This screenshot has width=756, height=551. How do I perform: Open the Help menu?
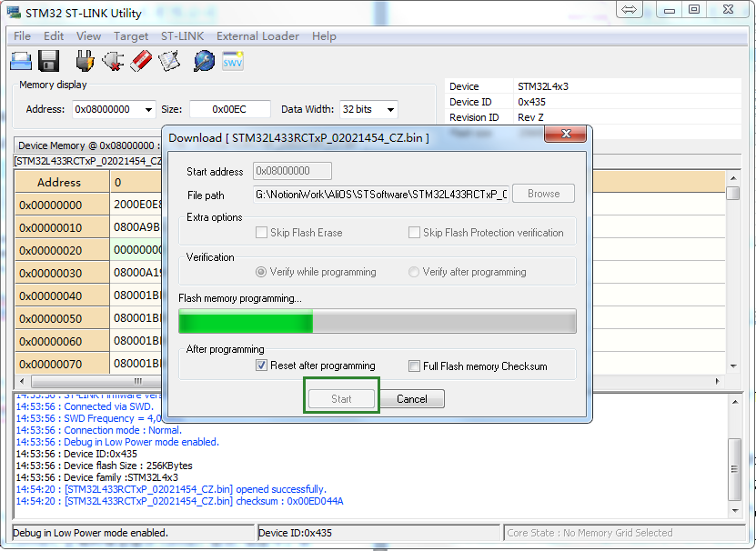click(324, 36)
